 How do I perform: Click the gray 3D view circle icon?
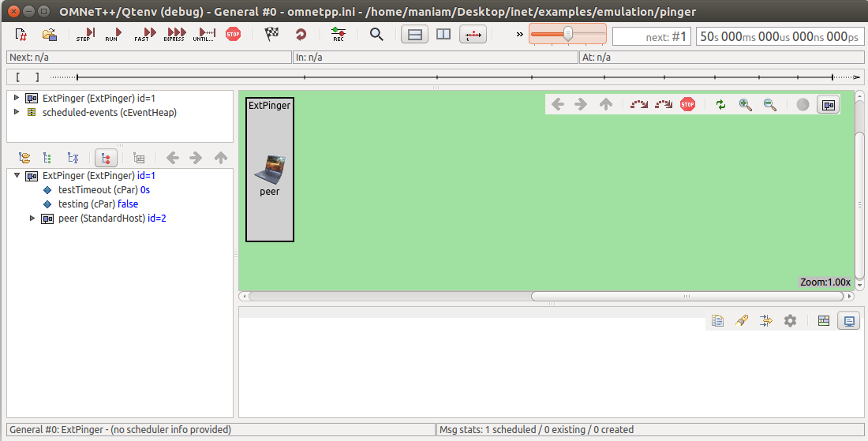tap(803, 105)
